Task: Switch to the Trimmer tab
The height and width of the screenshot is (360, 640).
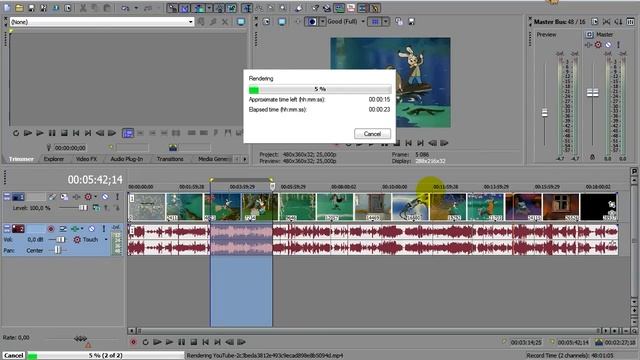Action: point(21,159)
